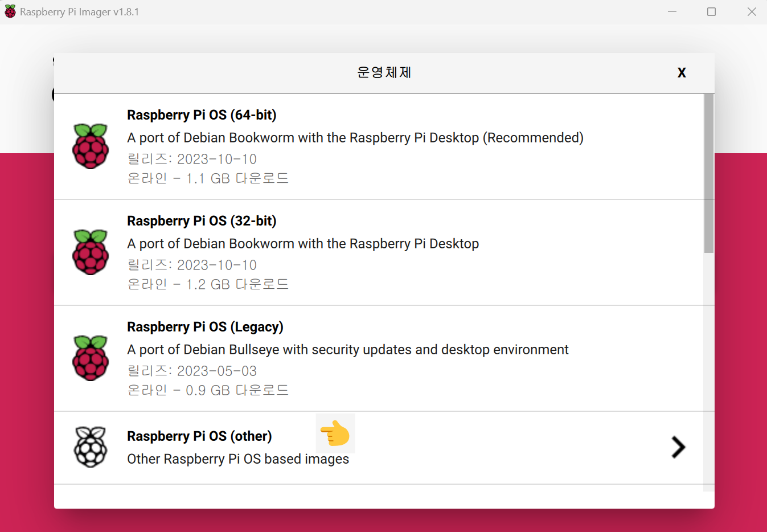Expand the Raspberry Pi OS (other) submenu chevron

tap(678, 447)
